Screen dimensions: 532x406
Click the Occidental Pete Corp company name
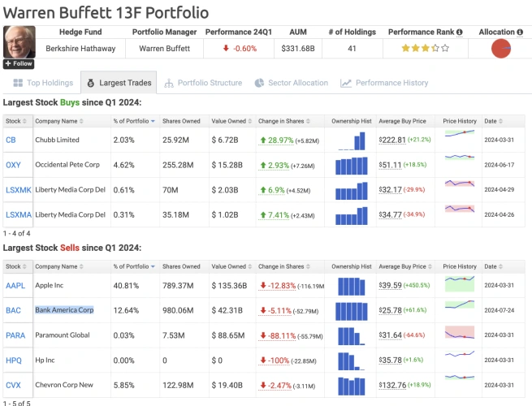click(67, 165)
